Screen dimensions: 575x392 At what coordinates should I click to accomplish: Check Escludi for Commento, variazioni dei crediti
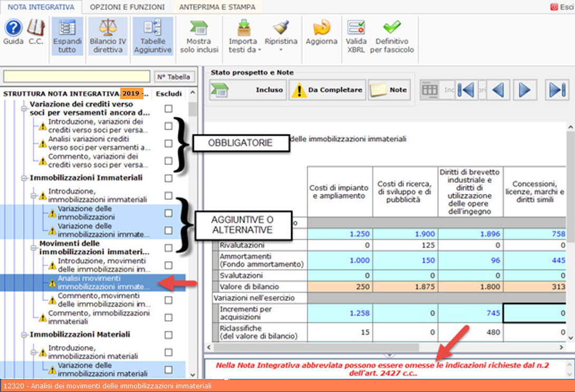pyautogui.click(x=168, y=161)
